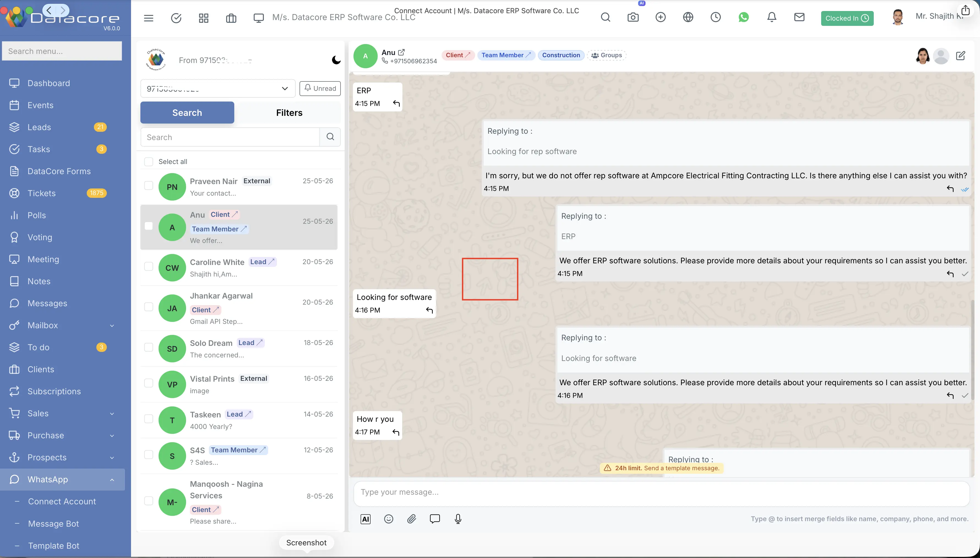Check the checkbox for Taskeen
Screen dimensions: 980x558
click(x=148, y=419)
